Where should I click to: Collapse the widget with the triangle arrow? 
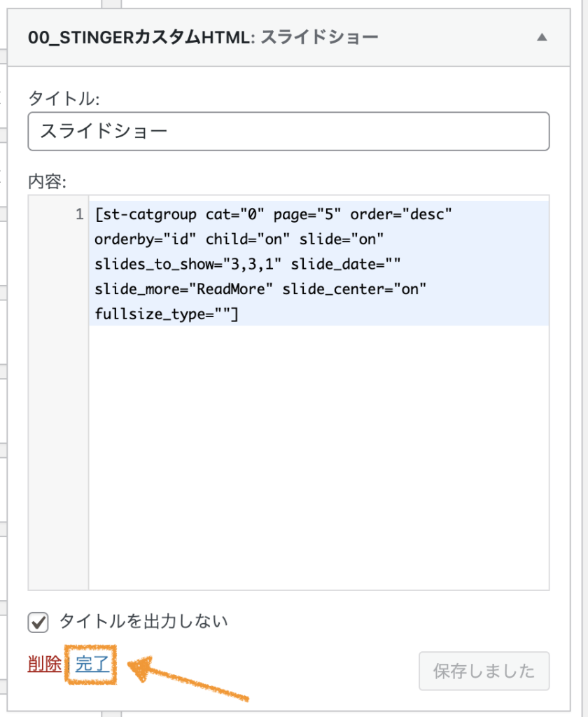[x=542, y=37]
